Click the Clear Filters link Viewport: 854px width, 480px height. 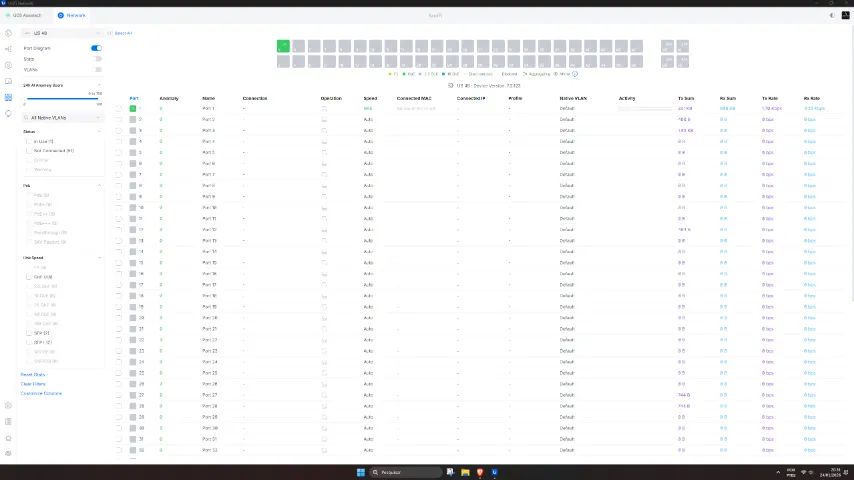coord(35,384)
